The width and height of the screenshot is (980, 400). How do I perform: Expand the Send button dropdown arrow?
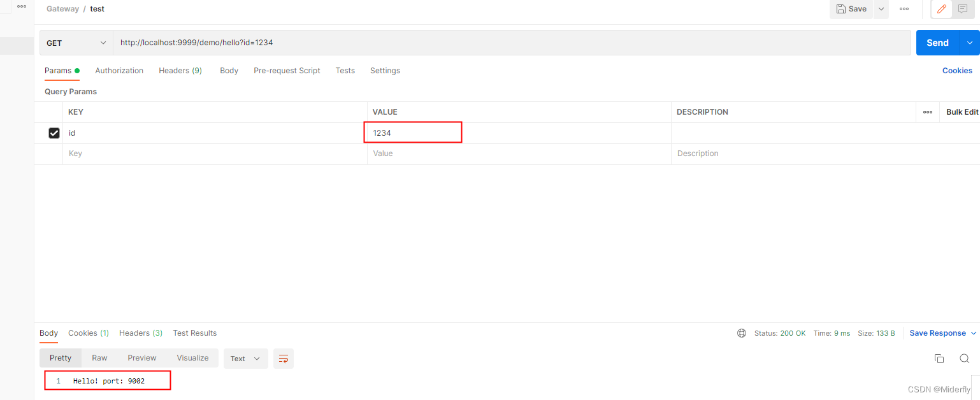pos(969,43)
